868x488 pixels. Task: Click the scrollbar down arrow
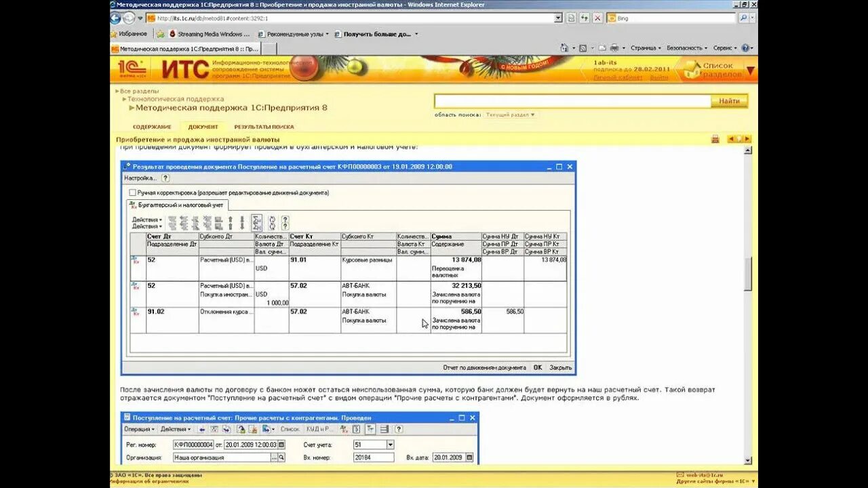pyautogui.click(x=748, y=460)
